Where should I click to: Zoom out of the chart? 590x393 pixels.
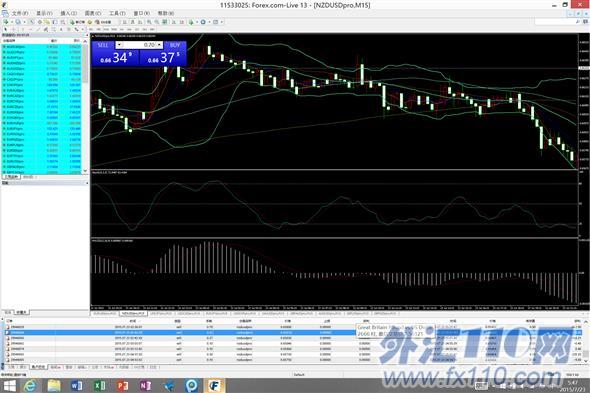(157, 22)
